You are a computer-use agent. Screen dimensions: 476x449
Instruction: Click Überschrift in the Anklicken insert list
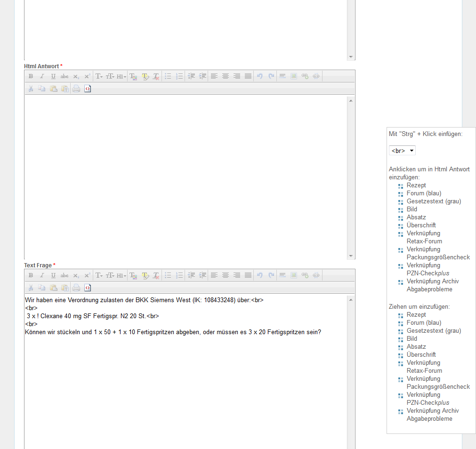(x=421, y=225)
